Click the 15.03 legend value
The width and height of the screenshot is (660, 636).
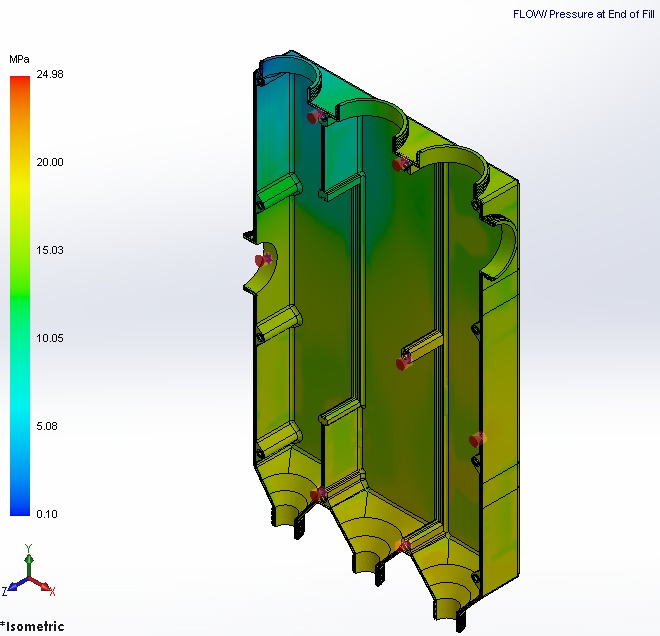tap(50, 250)
